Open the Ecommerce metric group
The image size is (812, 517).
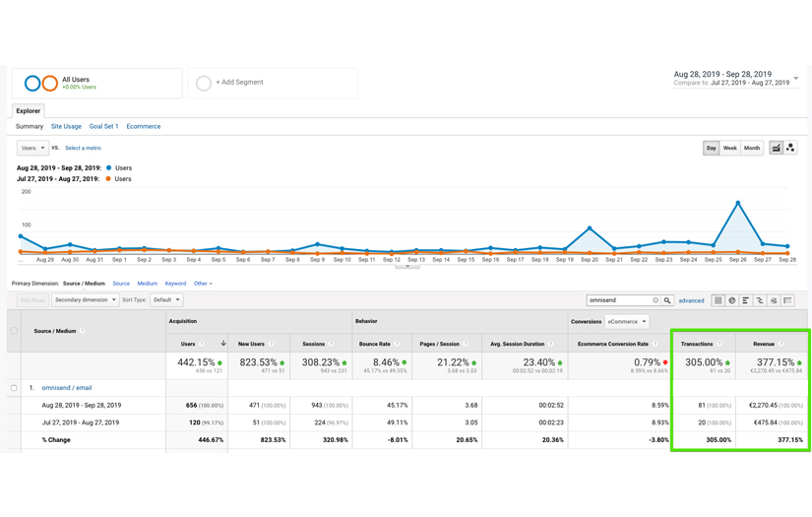tap(144, 126)
